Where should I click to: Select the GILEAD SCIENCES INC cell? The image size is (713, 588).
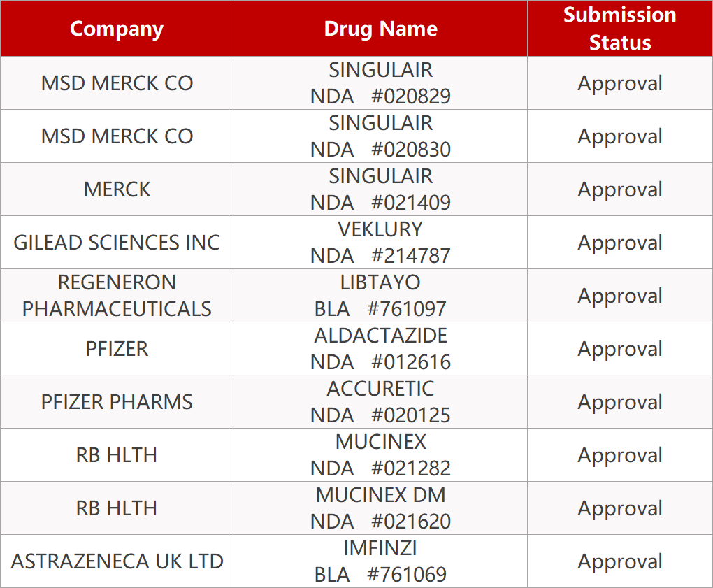pyautogui.click(x=117, y=242)
